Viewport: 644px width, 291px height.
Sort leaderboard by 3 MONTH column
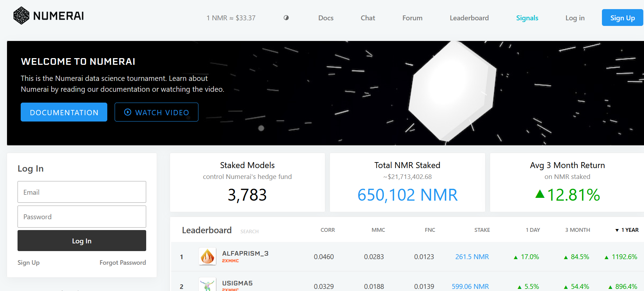pyautogui.click(x=577, y=230)
